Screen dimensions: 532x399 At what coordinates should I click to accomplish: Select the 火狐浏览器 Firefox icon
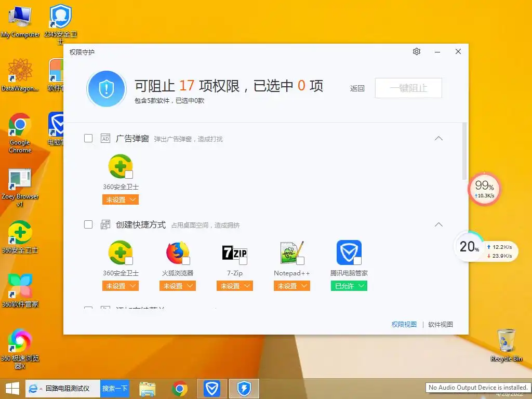coord(178,252)
